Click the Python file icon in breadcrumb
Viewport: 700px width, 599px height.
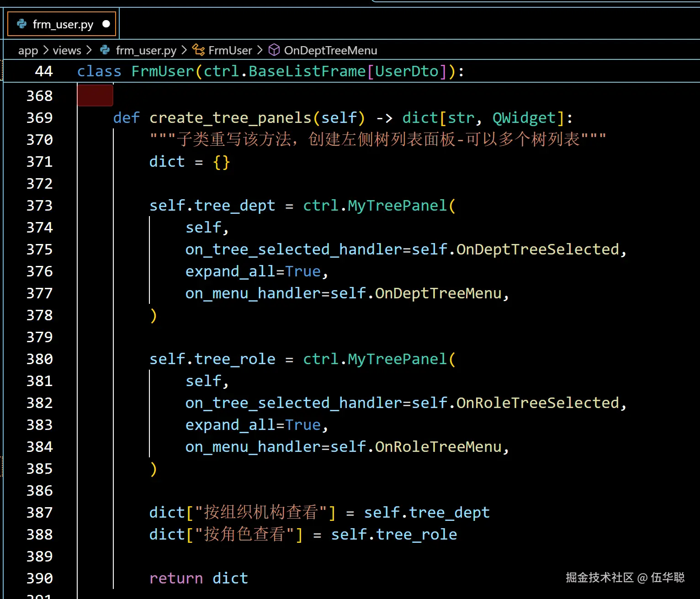(x=105, y=50)
